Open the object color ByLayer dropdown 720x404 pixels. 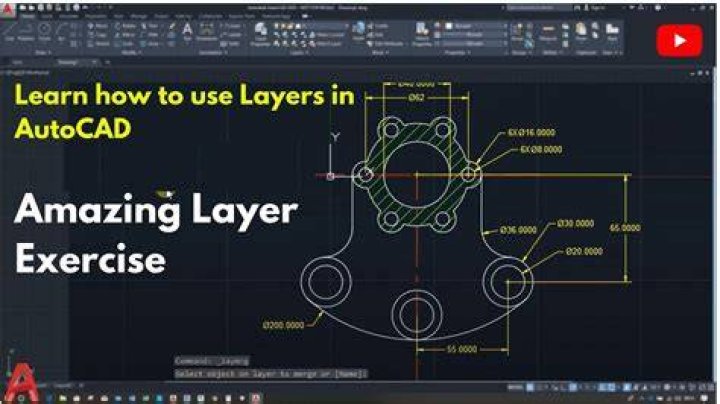click(478, 26)
